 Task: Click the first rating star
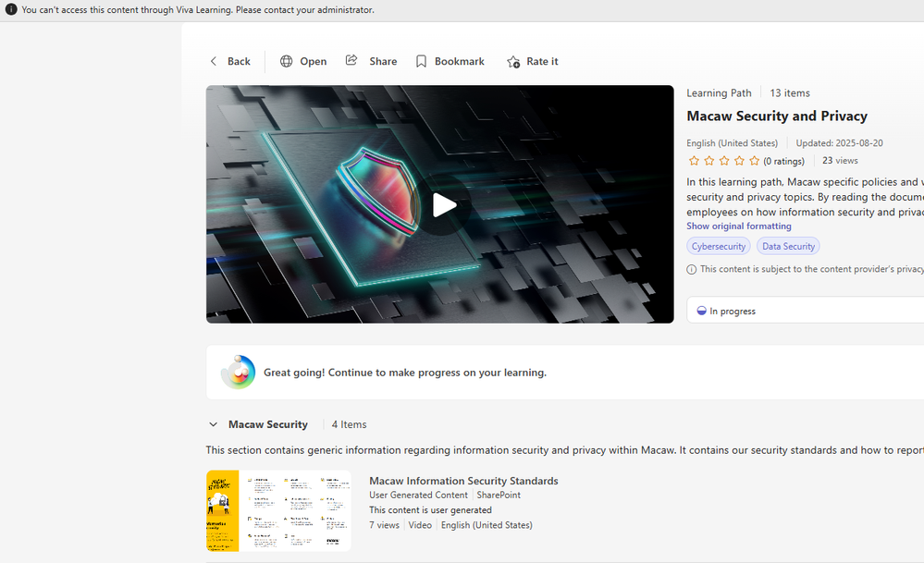[695, 161]
